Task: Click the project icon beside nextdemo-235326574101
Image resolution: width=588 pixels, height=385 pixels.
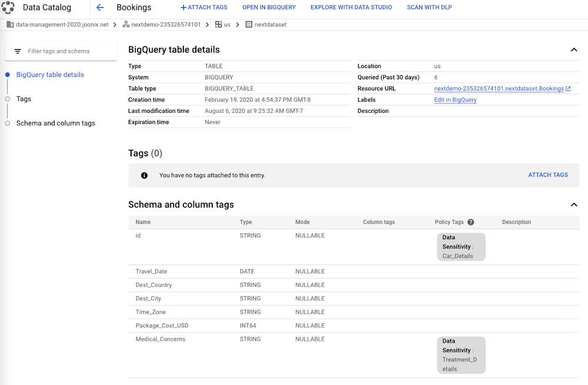Action: click(126, 24)
